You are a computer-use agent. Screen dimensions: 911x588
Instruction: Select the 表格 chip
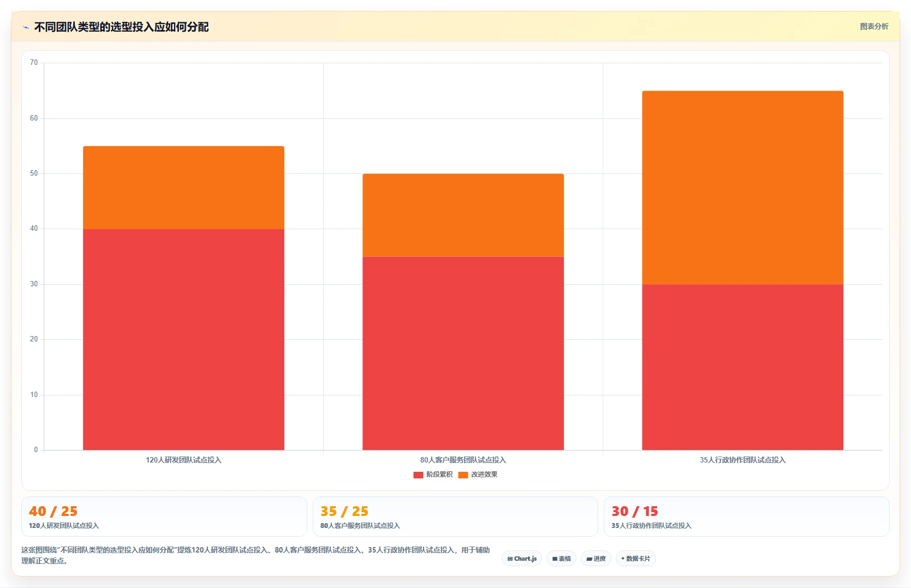pos(561,559)
